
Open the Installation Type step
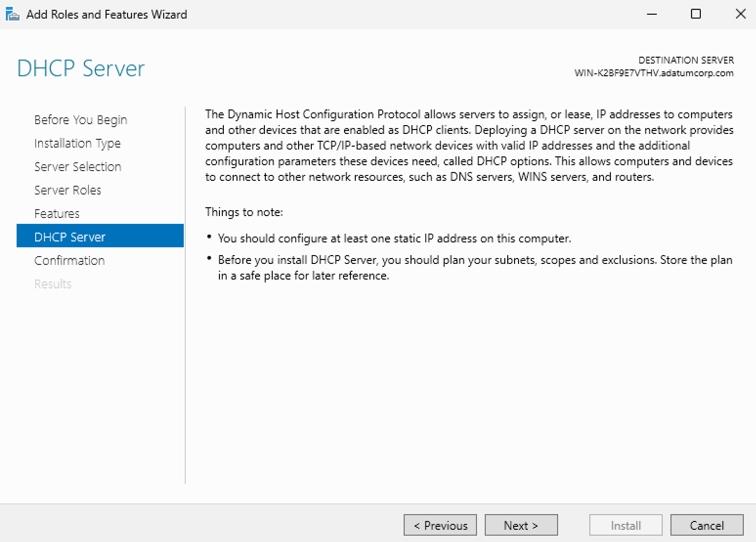pos(77,143)
